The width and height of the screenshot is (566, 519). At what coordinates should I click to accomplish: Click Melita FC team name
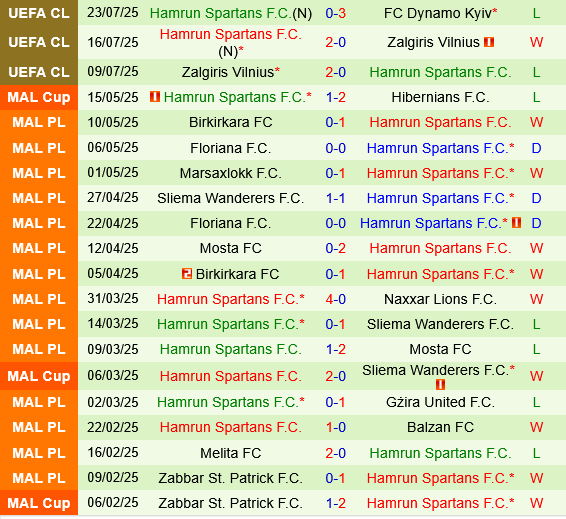click(231, 453)
